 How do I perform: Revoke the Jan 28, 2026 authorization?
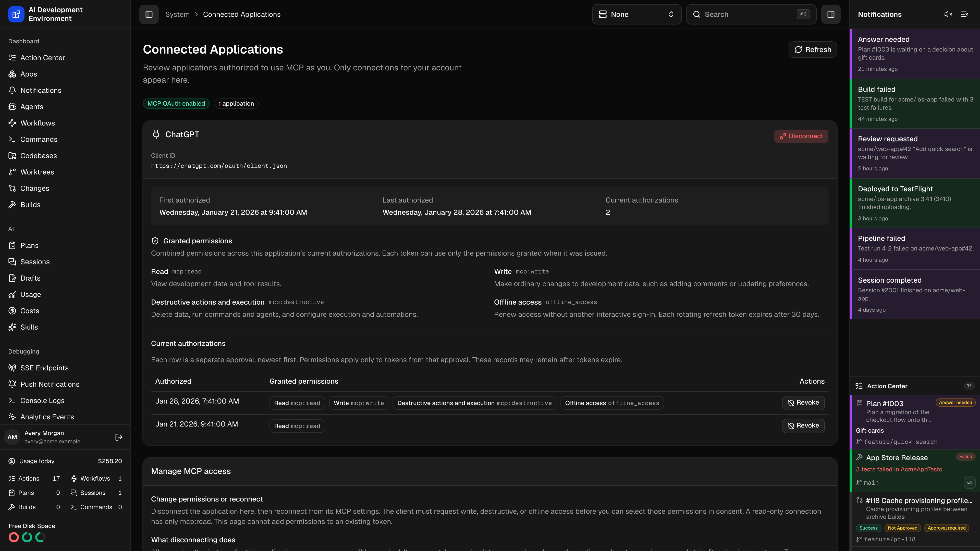pos(803,403)
